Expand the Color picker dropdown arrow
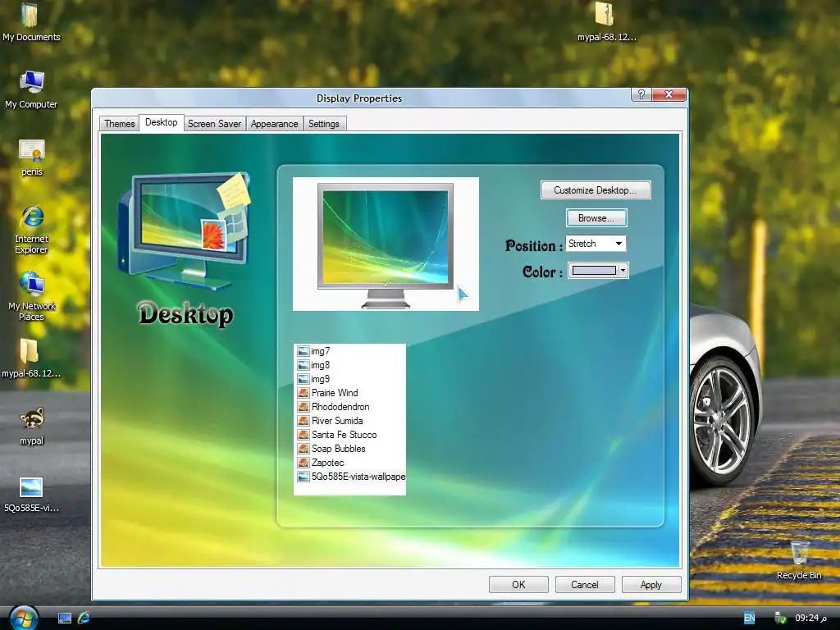 pyautogui.click(x=623, y=271)
